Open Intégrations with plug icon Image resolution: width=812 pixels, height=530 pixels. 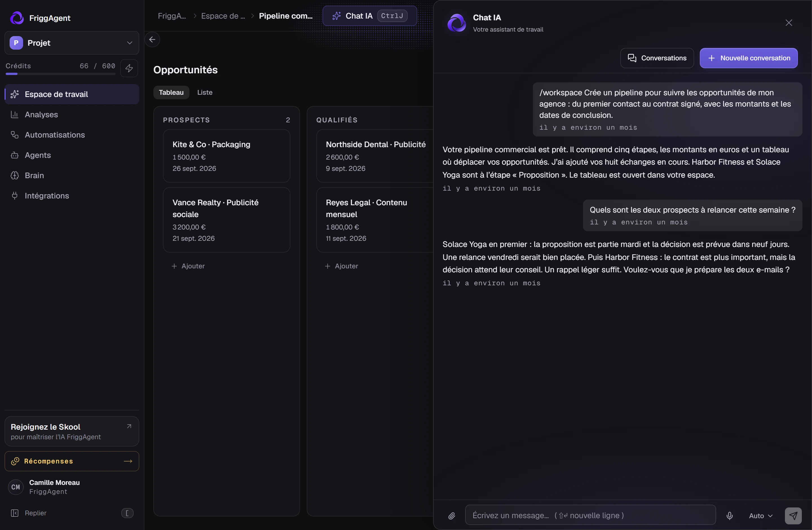point(72,196)
